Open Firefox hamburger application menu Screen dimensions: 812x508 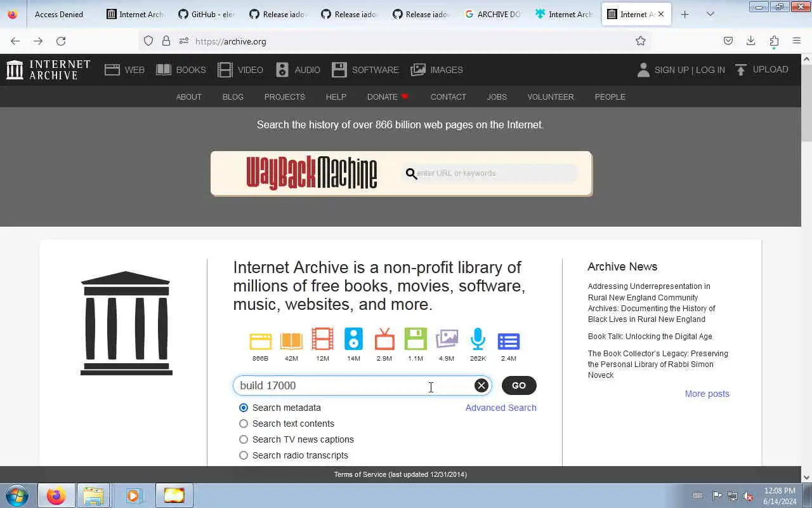pyautogui.click(x=797, y=41)
